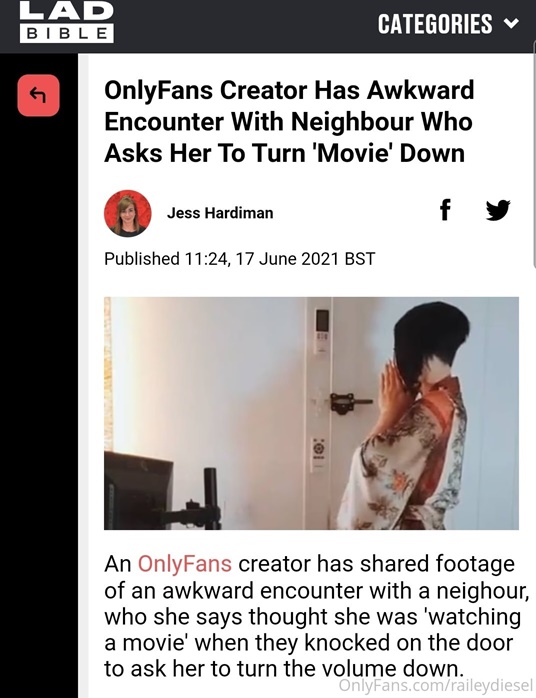Open Jess Hardiman's round profile photo
536x698 pixels.
tap(128, 213)
